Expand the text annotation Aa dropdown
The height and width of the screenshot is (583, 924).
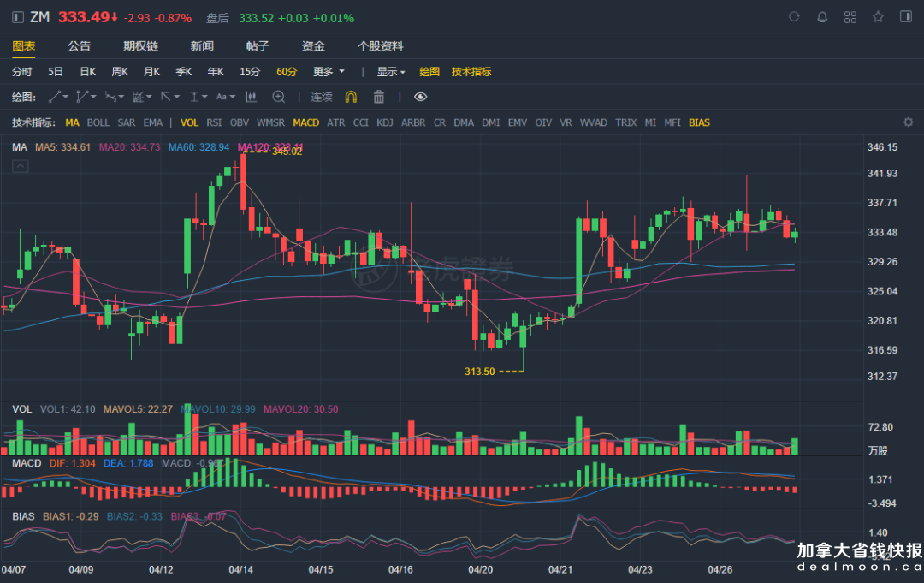pyautogui.click(x=226, y=97)
